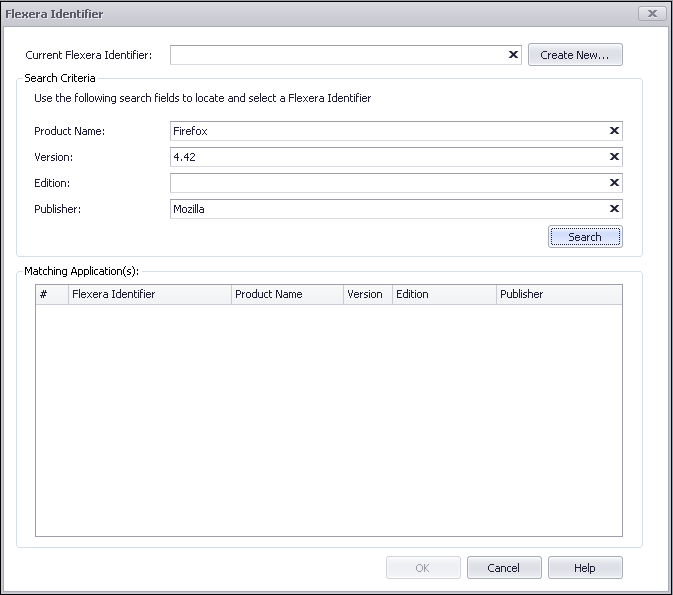Image resolution: width=673 pixels, height=595 pixels.
Task: Click the Current Flexera Identifier input
Action: click(338, 55)
